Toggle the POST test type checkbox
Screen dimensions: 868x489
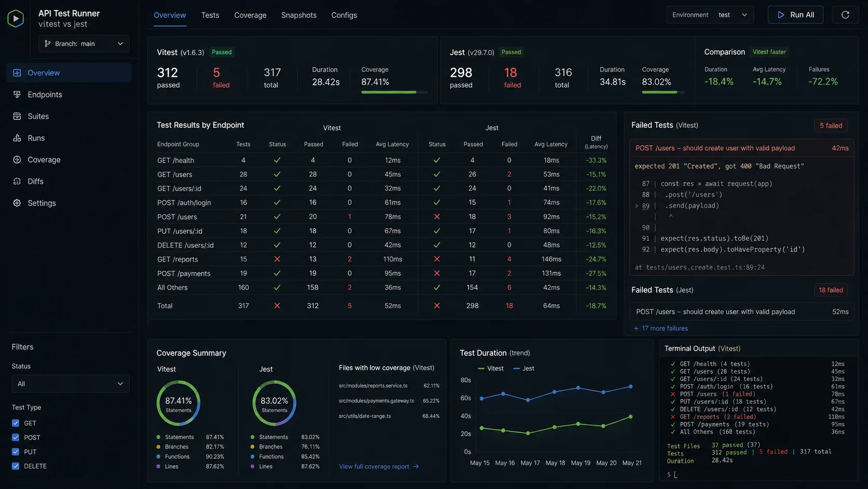16,438
